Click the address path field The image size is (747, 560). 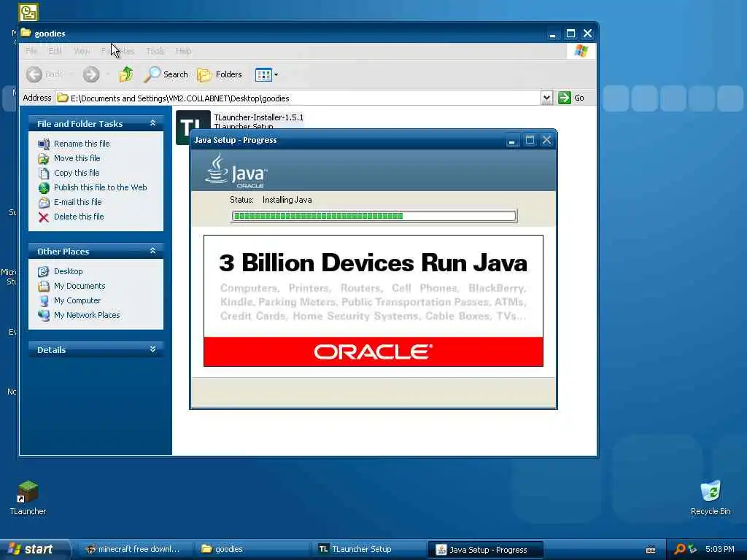pos(298,98)
